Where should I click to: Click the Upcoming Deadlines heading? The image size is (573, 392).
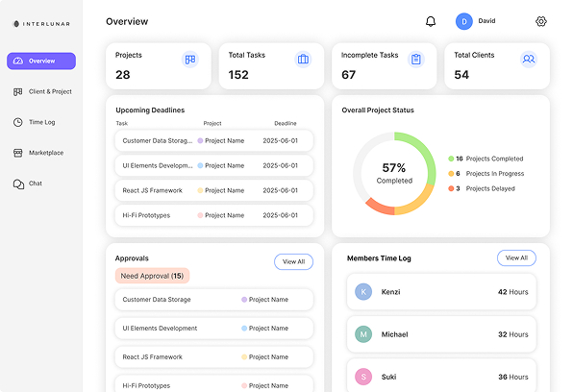click(150, 110)
